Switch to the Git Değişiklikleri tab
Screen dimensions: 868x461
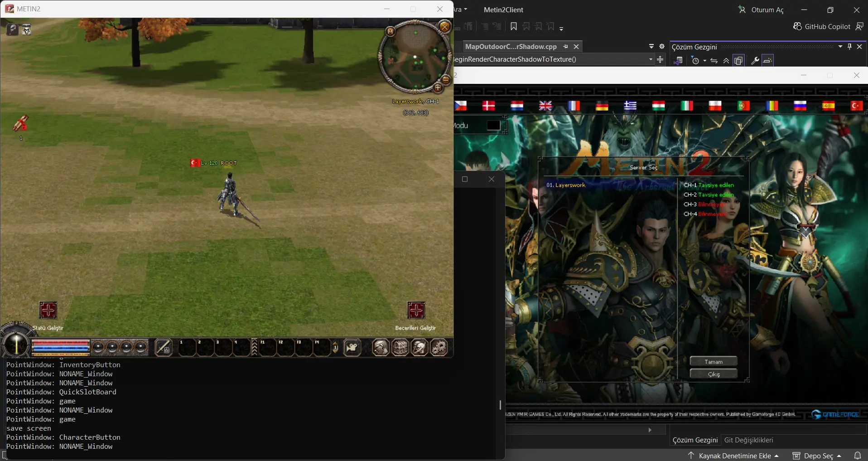pyautogui.click(x=748, y=440)
